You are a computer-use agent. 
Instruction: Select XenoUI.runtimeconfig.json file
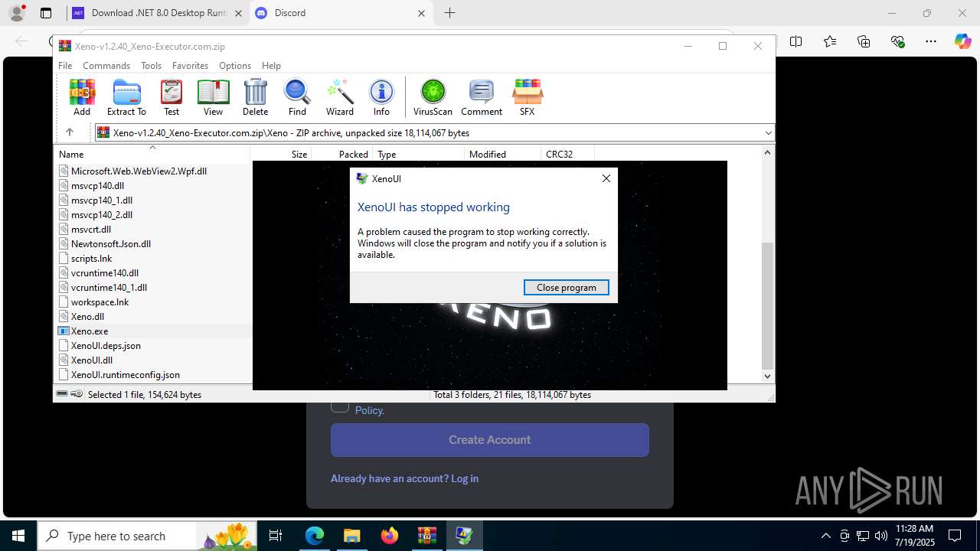tap(126, 375)
